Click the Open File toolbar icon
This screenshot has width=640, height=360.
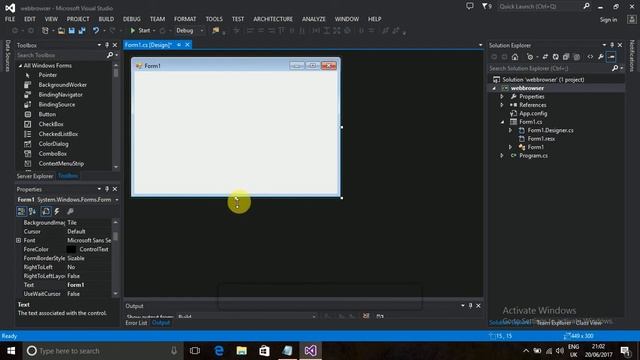61,31
